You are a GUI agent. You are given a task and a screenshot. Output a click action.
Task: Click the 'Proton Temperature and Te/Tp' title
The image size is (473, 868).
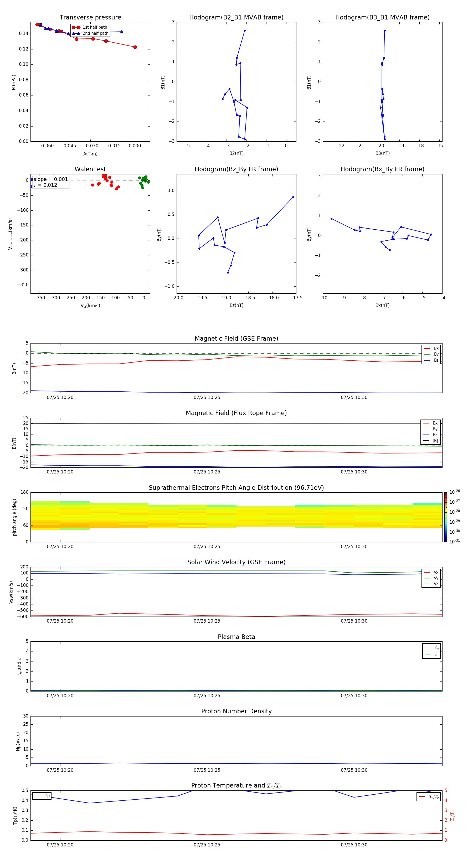[x=236, y=786]
